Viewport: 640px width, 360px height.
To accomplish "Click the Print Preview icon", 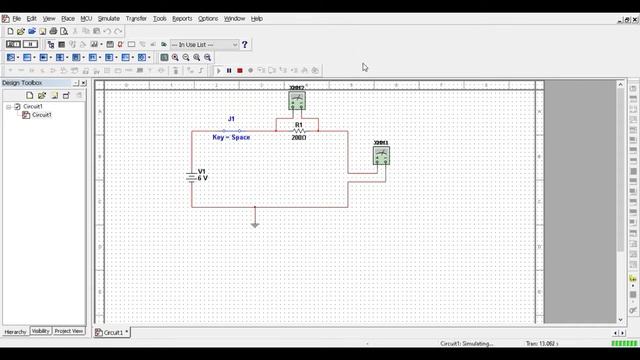I will click(x=64, y=31).
